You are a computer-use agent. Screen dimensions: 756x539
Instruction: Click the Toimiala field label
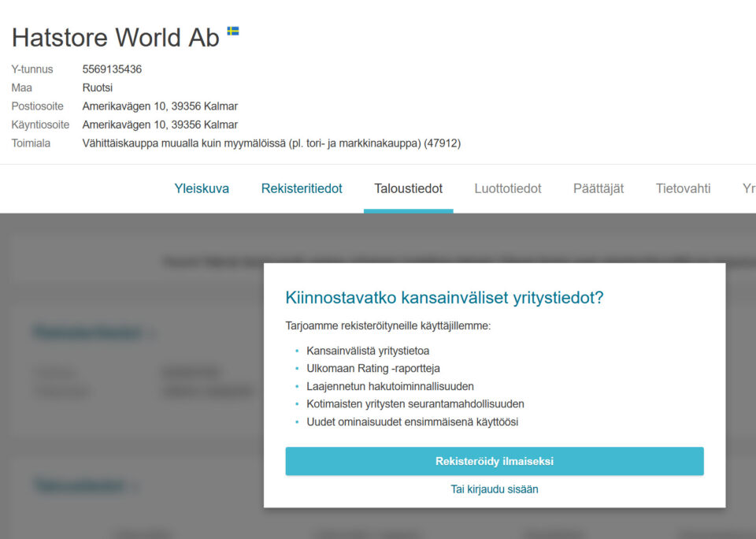point(31,143)
